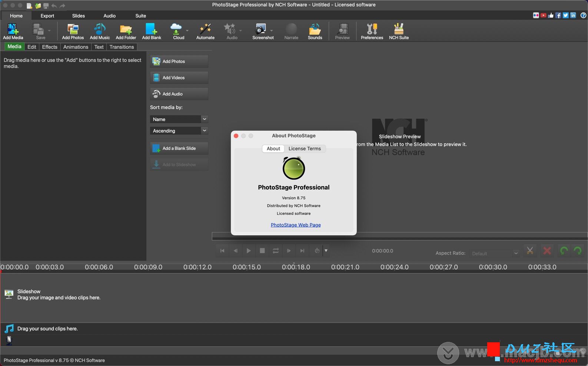Screen dimensions: 588x366
Task: Open the playback speed dropdown arrow
Action: [x=326, y=251]
